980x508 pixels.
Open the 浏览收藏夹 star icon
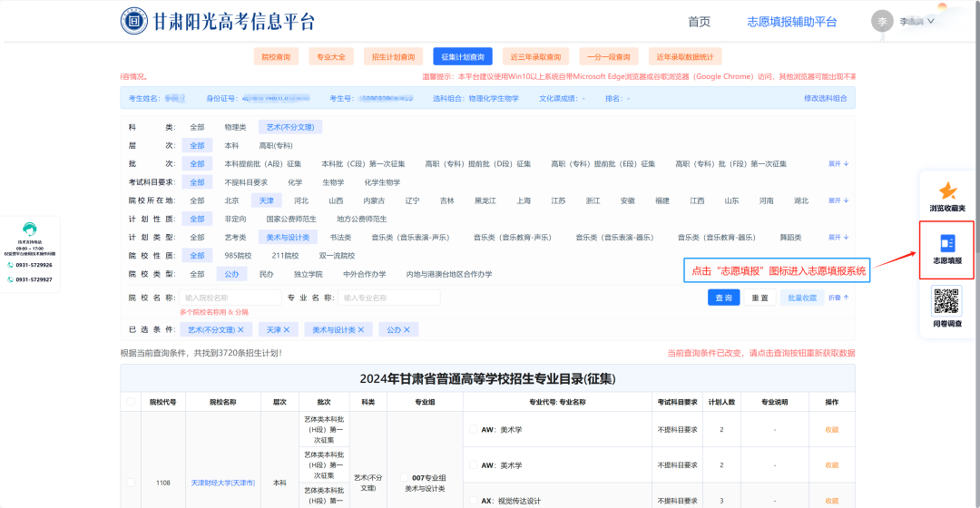pos(947,191)
